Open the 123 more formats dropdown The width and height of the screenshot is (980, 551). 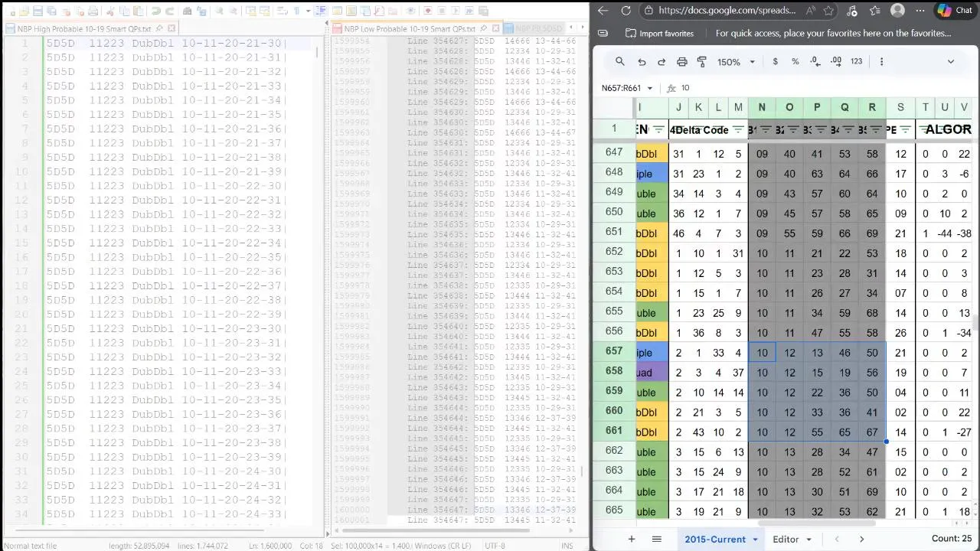click(856, 61)
